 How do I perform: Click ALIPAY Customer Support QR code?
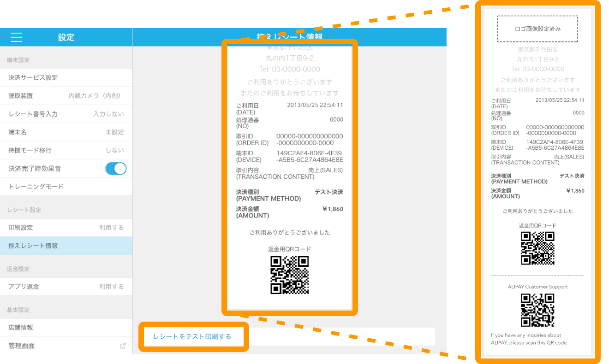pos(538,310)
